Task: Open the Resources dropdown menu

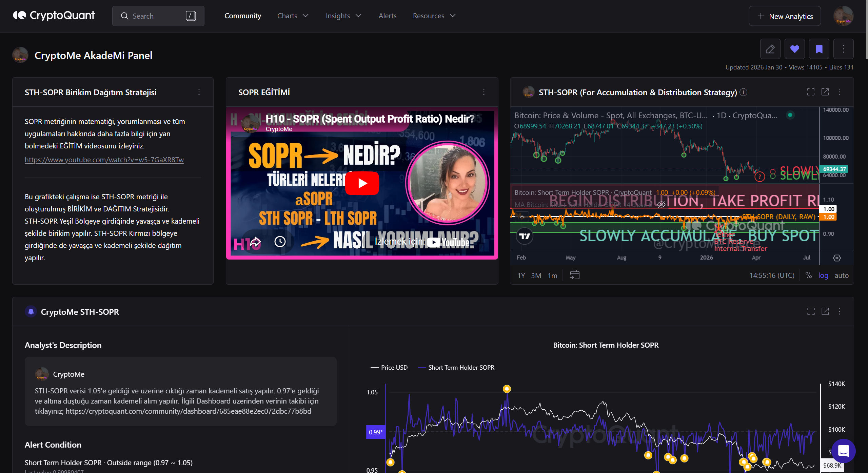Action: pos(434,16)
